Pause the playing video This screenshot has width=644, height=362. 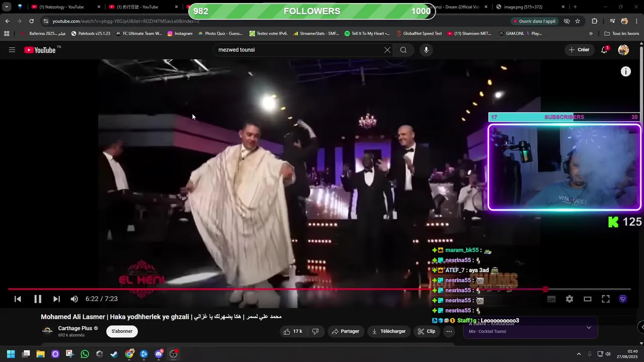click(x=38, y=299)
